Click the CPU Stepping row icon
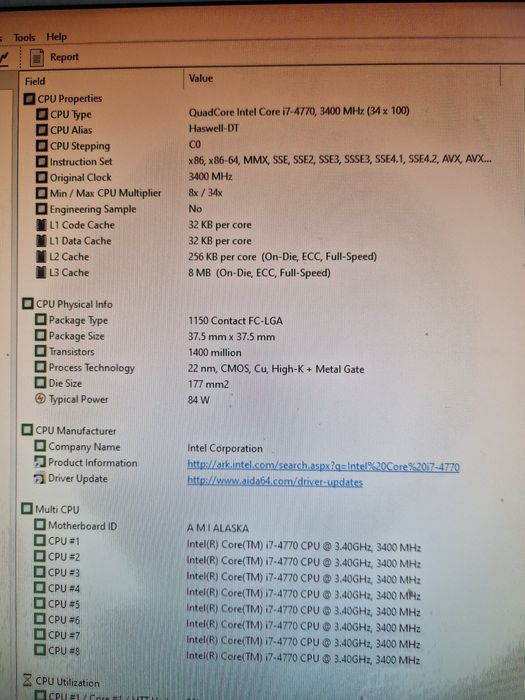 (42, 146)
